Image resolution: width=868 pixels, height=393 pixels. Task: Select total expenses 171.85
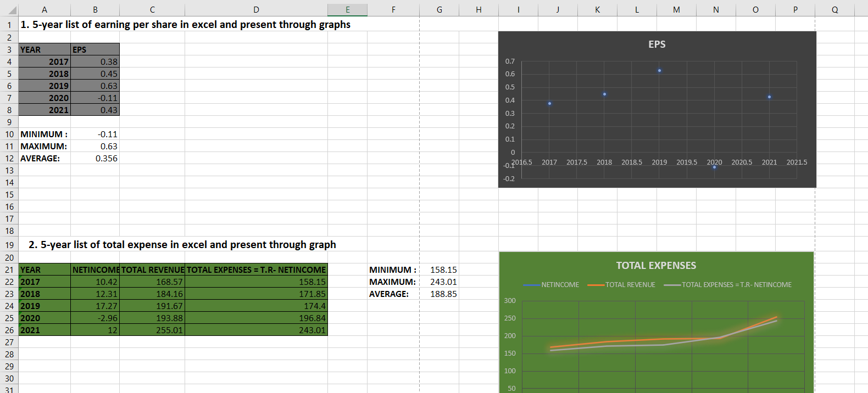(256, 294)
